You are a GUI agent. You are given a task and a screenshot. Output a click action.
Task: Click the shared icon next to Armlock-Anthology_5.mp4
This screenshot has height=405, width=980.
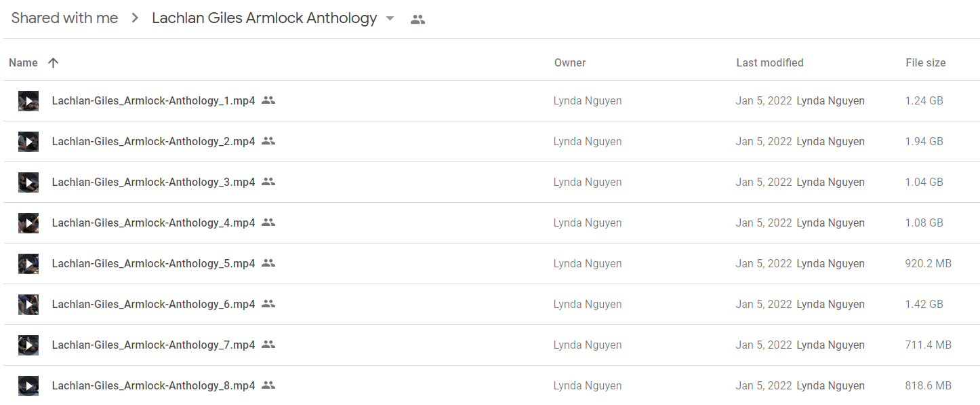(268, 263)
